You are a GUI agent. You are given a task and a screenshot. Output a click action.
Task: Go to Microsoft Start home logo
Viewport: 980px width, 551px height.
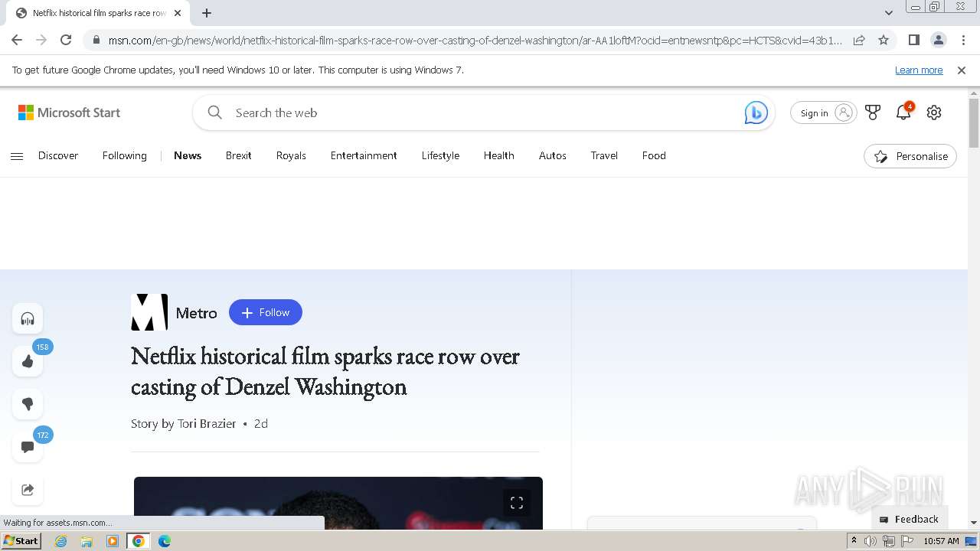tap(69, 112)
